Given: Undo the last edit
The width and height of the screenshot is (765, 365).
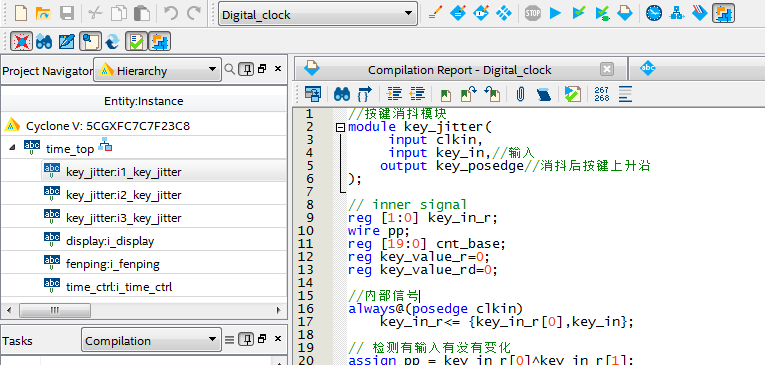Looking at the screenshot, I should (171, 13).
